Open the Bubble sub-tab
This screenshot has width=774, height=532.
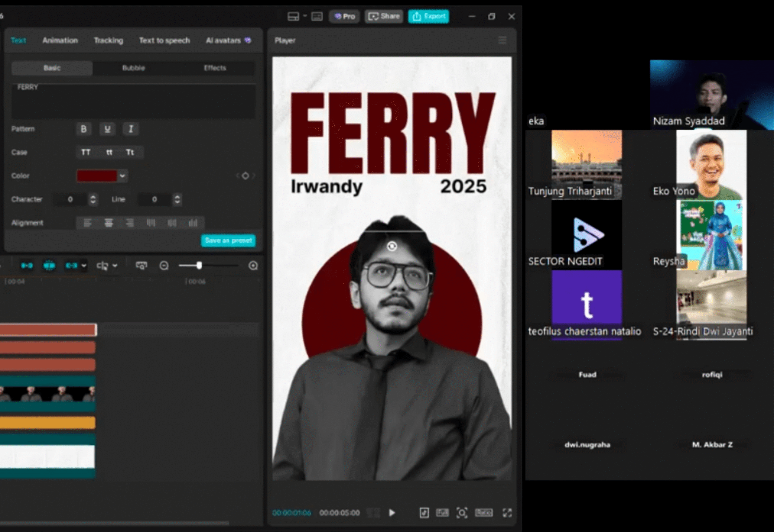point(133,68)
